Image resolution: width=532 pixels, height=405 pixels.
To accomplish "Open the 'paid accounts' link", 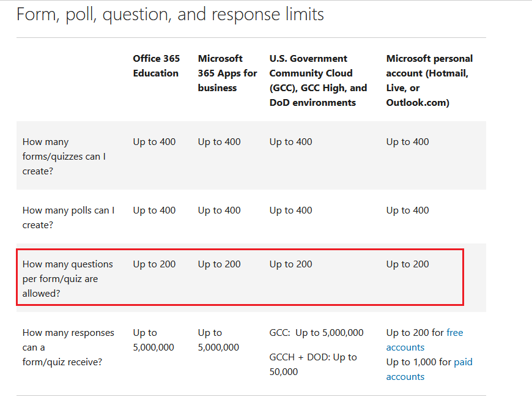I will click(x=463, y=362).
